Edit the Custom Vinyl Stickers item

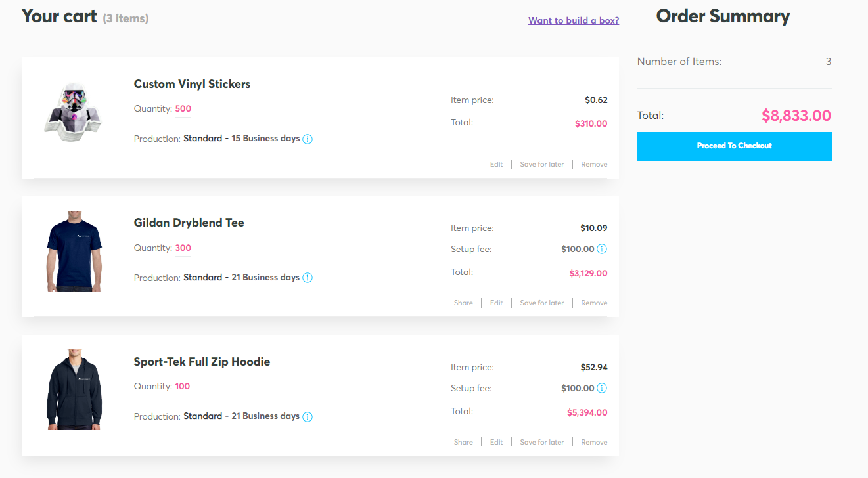click(x=496, y=164)
